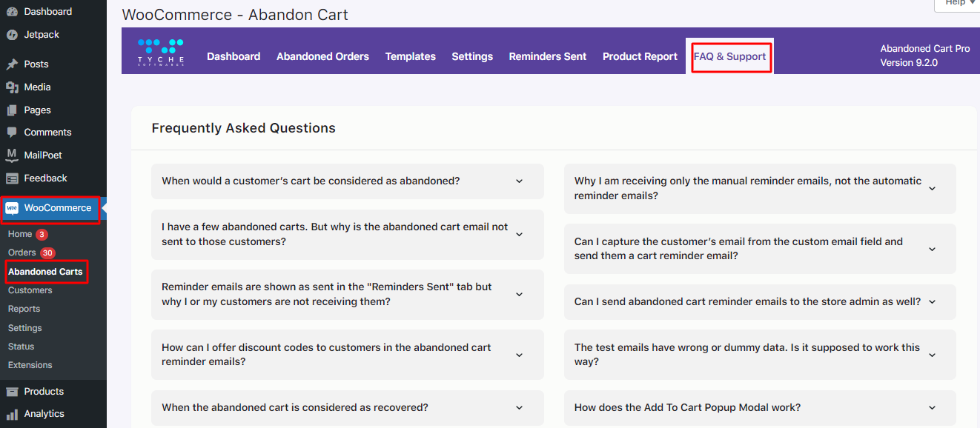The width and height of the screenshot is (980, 428).
Task: Click the Tyche Softwares logo
Action: (x=160, y=52)
